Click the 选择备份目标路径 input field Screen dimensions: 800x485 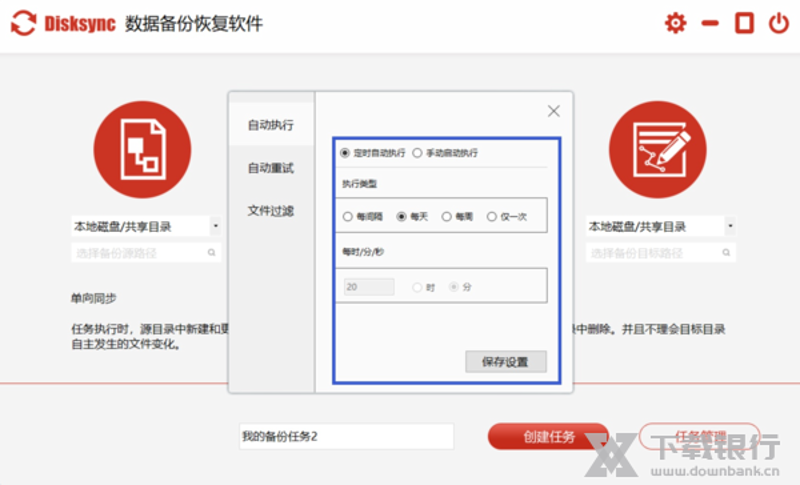coord(661,253)
